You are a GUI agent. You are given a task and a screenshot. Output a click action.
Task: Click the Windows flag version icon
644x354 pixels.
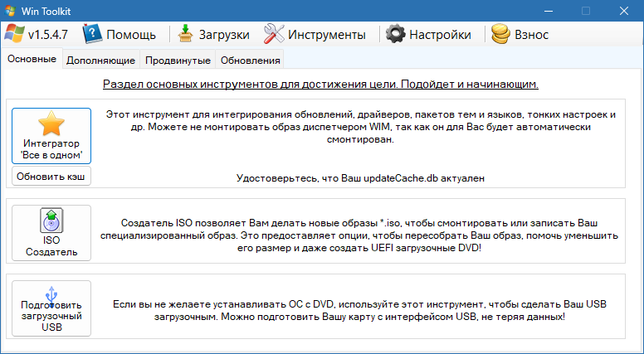tap(14, 35)
